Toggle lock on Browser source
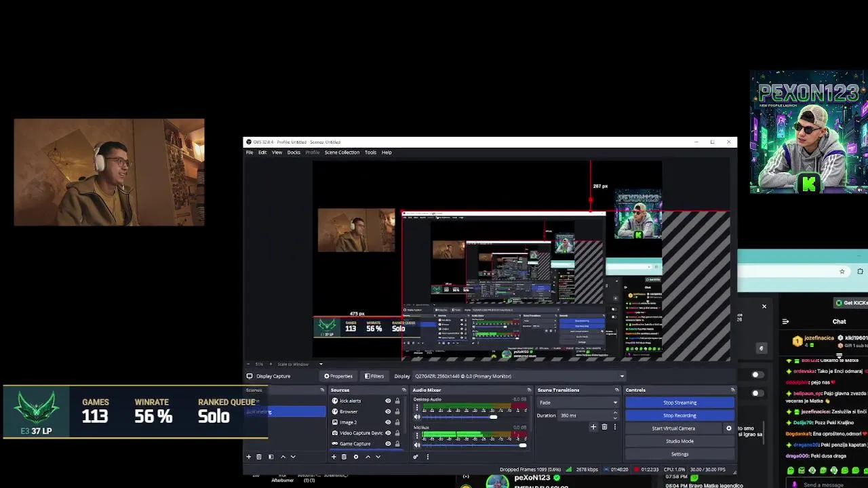The width and height of the screenshot is (868, 488). tap(397, 411)
